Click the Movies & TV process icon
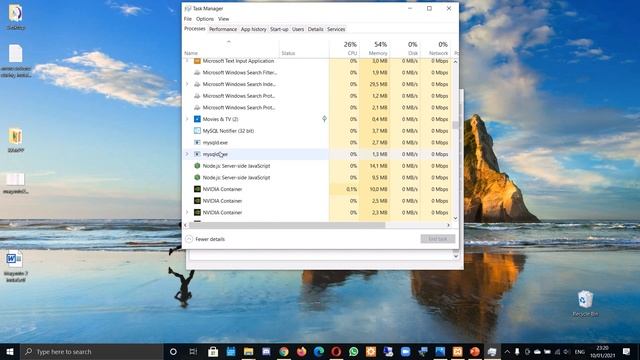Viewport: 640px width, 360px height. click(x=197, y=119)
